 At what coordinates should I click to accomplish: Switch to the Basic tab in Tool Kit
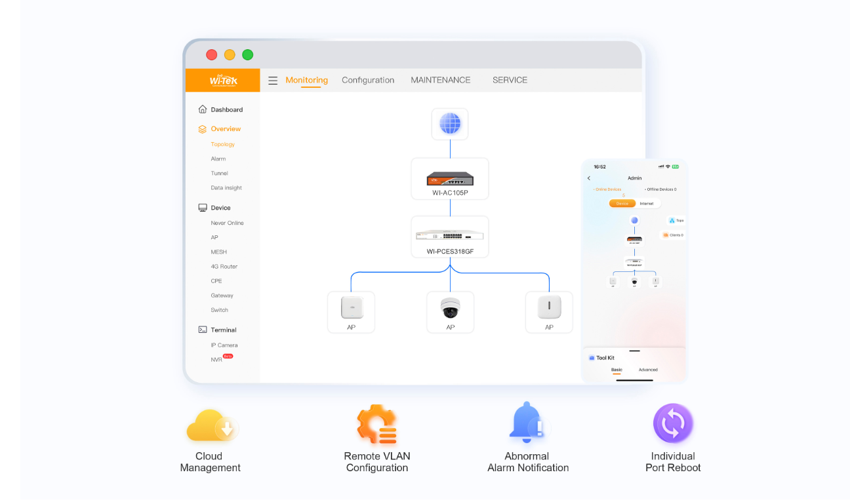(x=617, y=370)
